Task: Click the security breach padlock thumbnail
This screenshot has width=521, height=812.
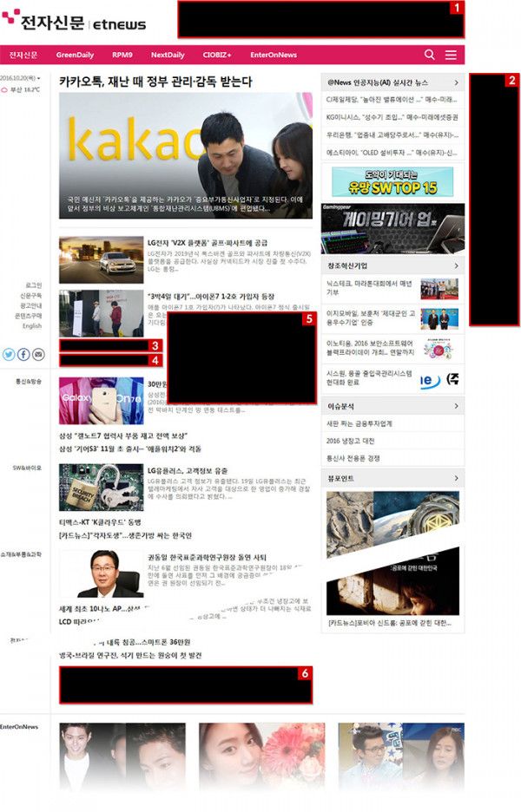Action: tap(101, 488)
